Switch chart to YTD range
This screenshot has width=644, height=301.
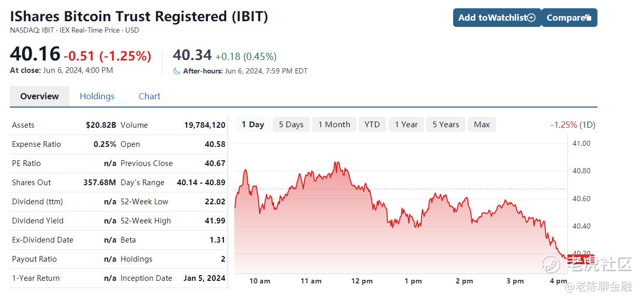pos(372,124)
